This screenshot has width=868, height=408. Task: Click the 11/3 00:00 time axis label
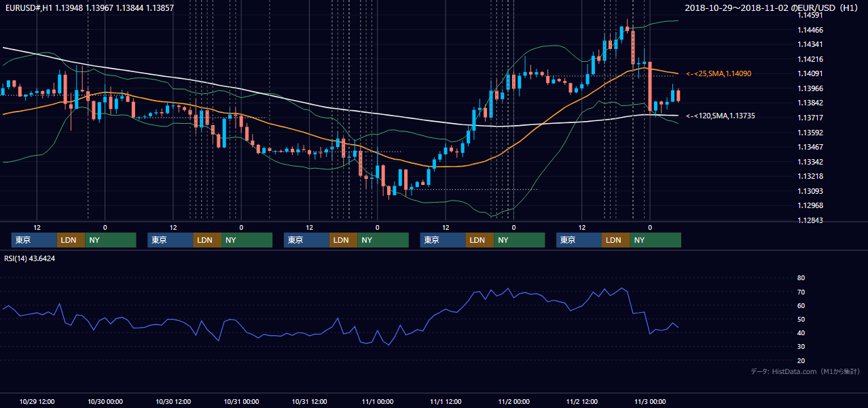click(650, 402)
